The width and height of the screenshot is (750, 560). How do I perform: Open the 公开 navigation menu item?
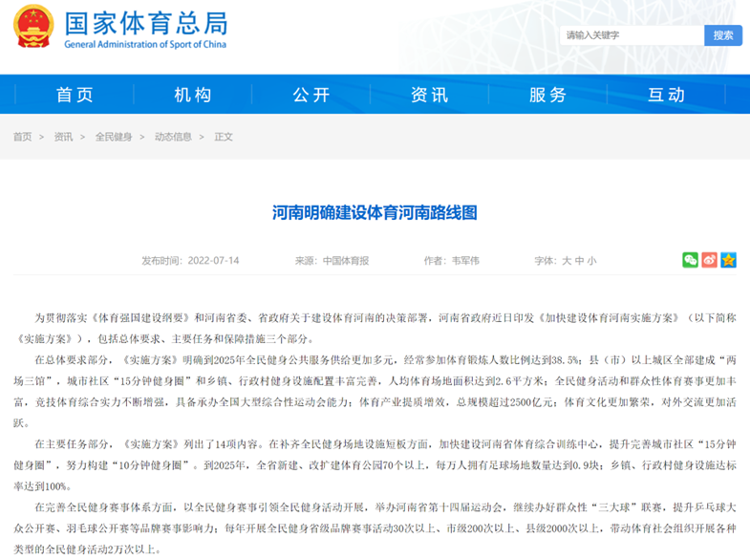(x=311, y=95)
